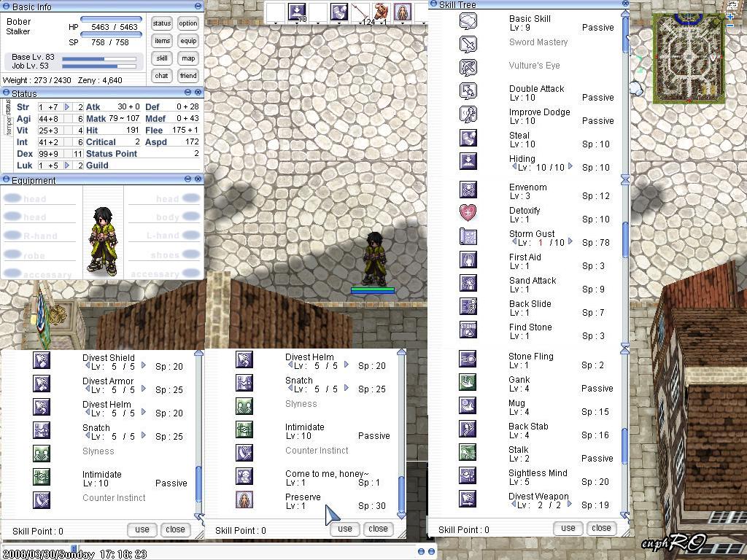This screenshot has height=560, width=747.
Task: Click the Preserve shortcut in the top hotbar
Action: [x=403, y=12]
